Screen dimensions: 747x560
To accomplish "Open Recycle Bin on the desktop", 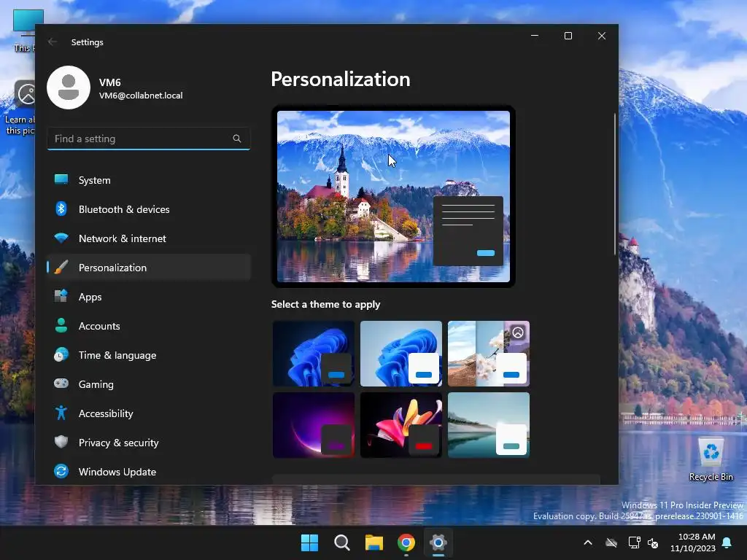I will tap(711, 459).
